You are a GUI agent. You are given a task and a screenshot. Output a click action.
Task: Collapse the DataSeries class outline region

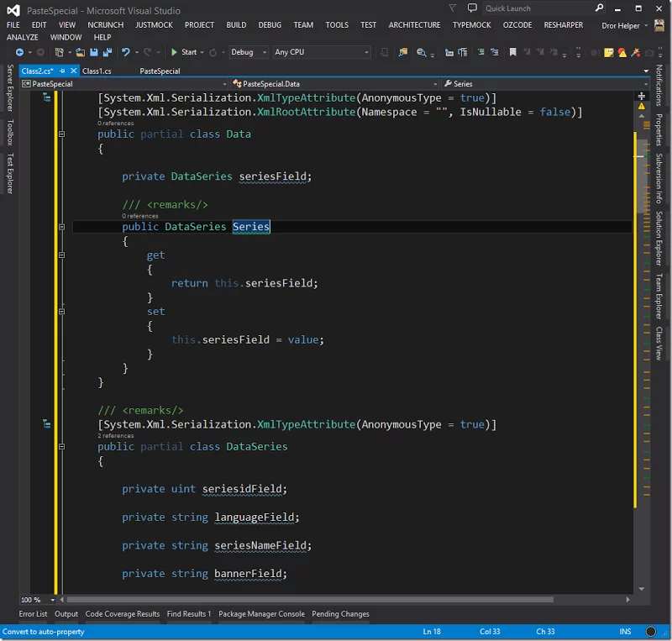(x=61, y=446)
